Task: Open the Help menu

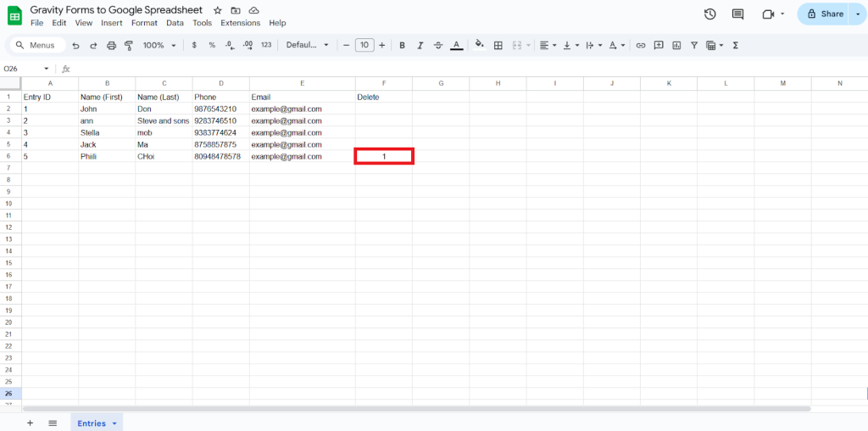Action: pos(277,23)
